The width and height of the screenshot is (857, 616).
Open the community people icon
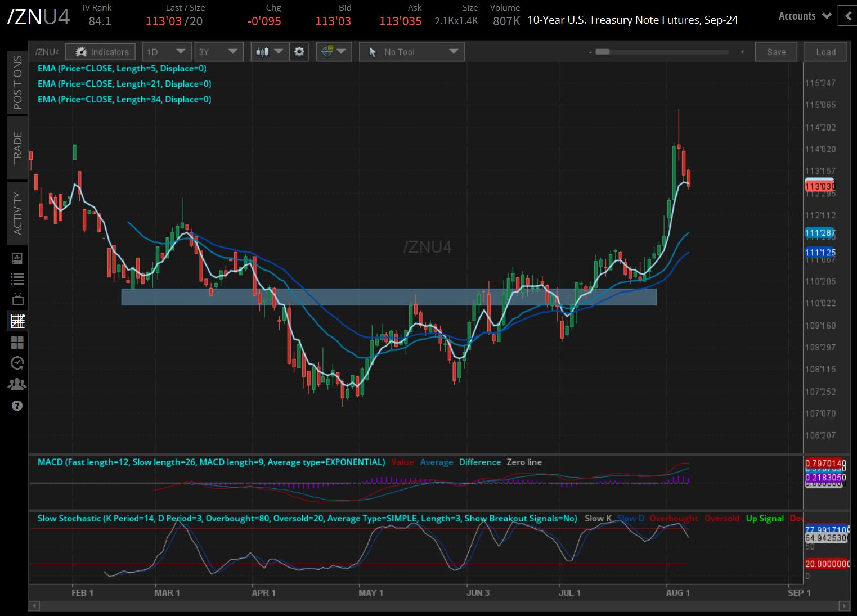point(17,384)
